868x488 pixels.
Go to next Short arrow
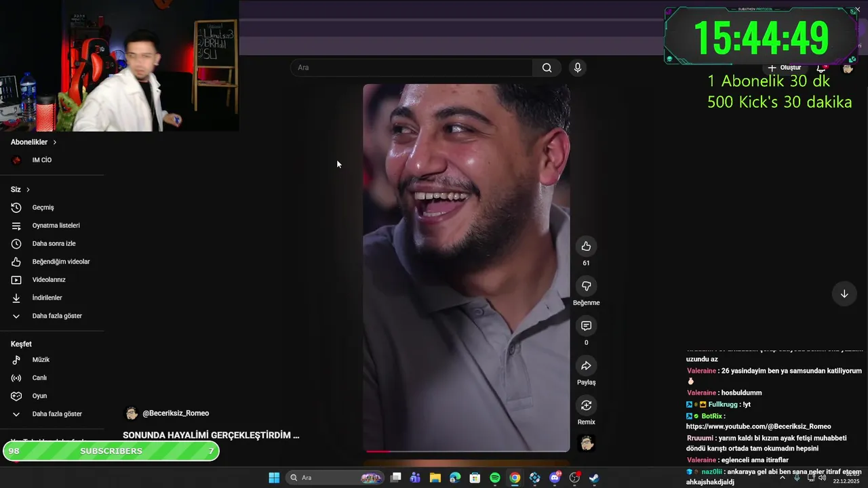pos(844,293)
